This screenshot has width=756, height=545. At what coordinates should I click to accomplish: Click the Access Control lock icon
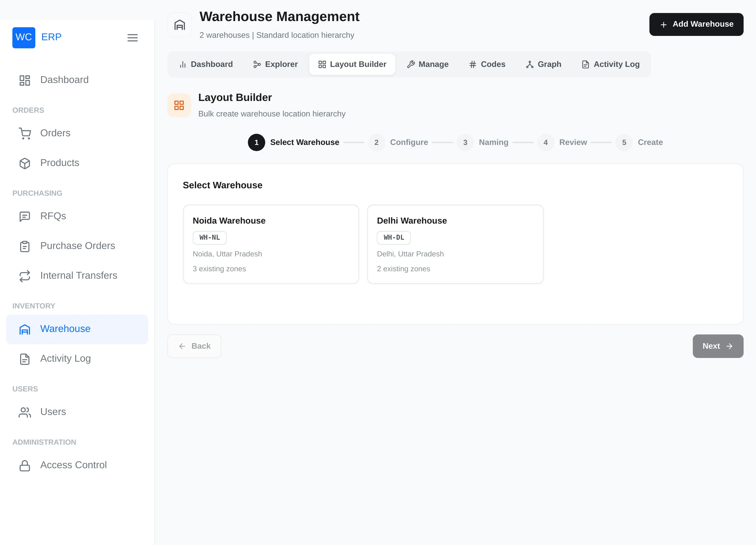[x=25, y=465]
